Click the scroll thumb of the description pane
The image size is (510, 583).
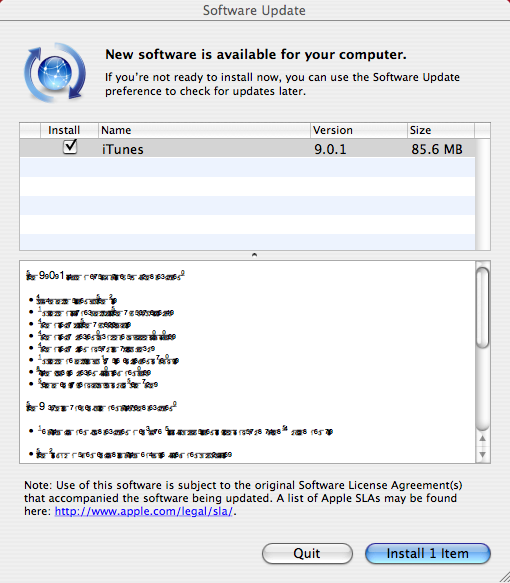click(482, 307)
